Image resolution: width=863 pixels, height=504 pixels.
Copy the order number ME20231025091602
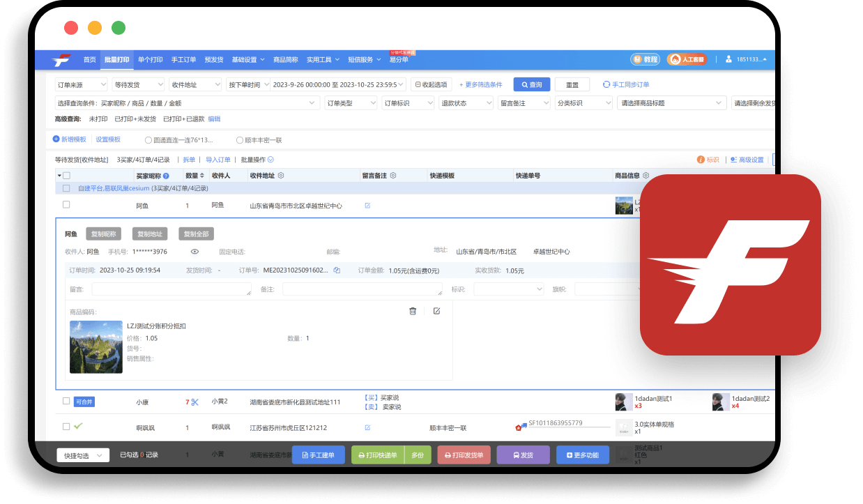(337, 270)
